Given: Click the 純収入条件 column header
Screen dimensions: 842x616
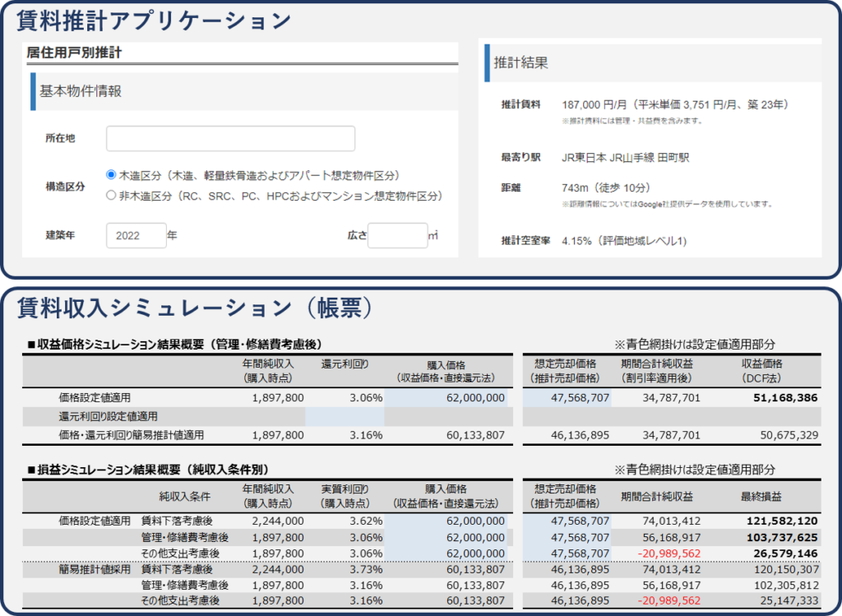Looking at the screenshot, I should [x=185, y=497].
